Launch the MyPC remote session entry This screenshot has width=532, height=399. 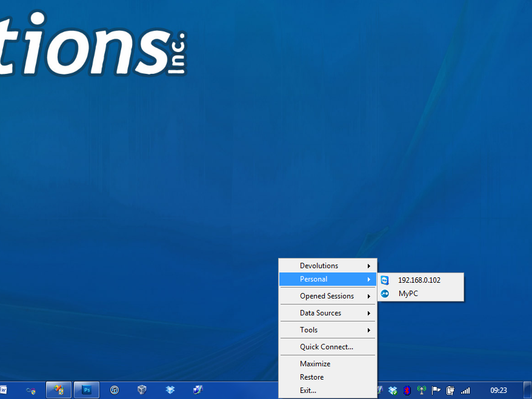coord(408,294)
